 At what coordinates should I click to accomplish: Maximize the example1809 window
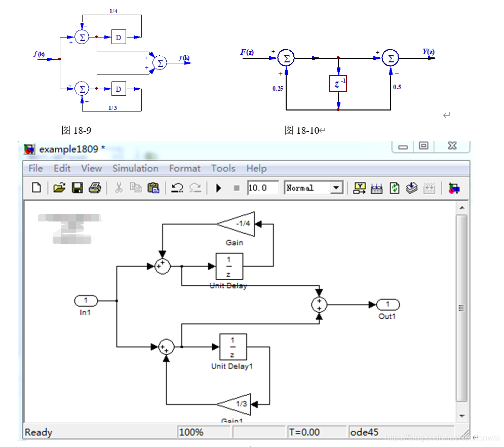pos(423,145)
